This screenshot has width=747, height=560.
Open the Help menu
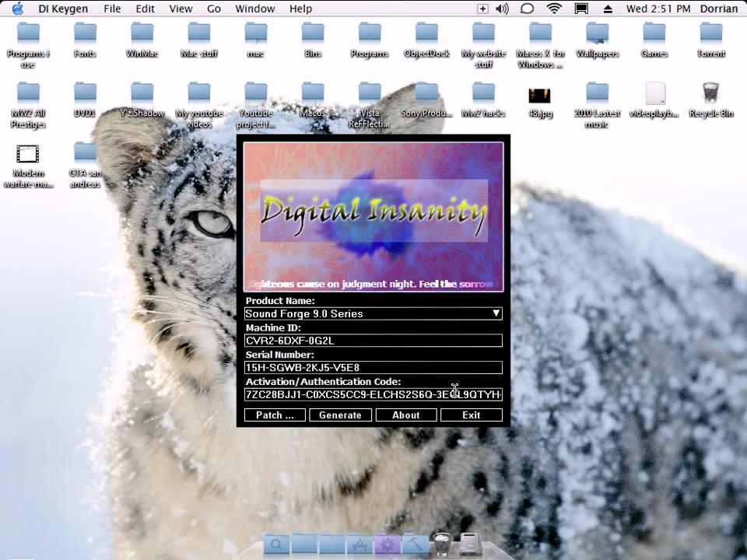pos(300,9)
